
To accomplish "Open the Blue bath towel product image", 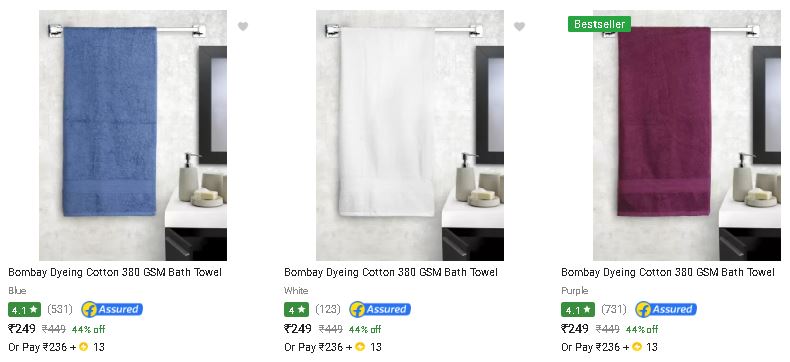I will 133,135.
